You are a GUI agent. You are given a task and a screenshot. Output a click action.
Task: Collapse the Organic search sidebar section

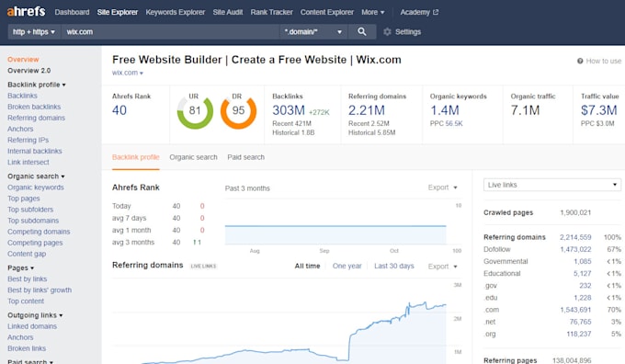point(36,176)
